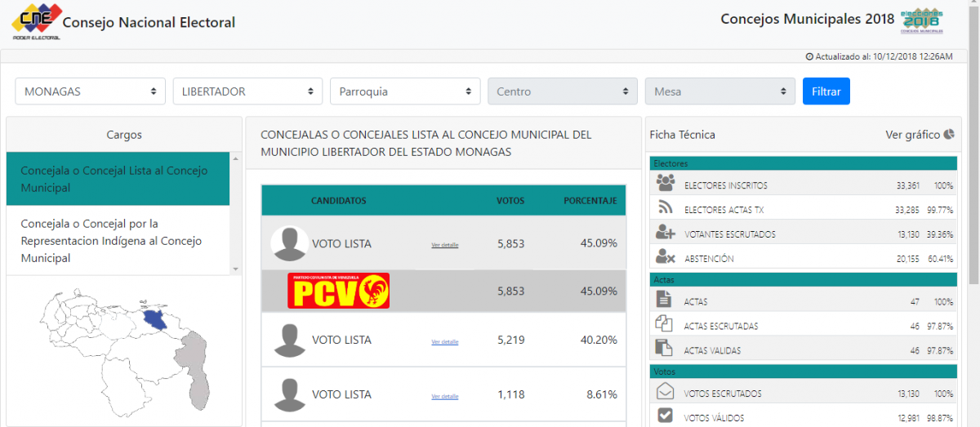Click the Cargos list scrollbar up arrow
980x427 pixels.
pos(235,158)
